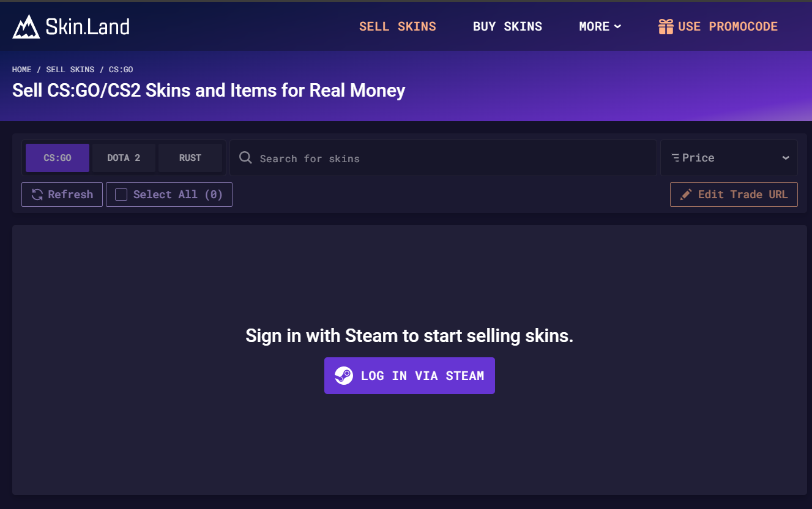Click the refresh arrows icon
Image resolution: width=812 pixels, height=509 pixels.
pos(37,195)
